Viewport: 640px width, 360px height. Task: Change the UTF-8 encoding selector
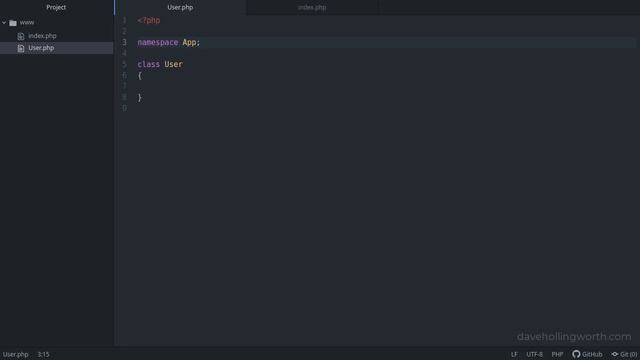(x=534, y=354)
